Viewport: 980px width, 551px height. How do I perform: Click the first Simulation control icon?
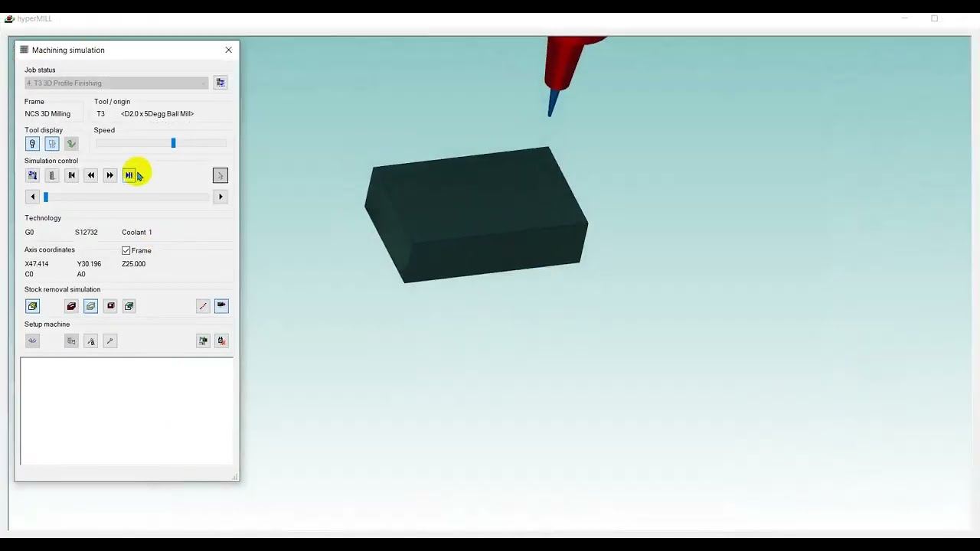click(32, 176)
